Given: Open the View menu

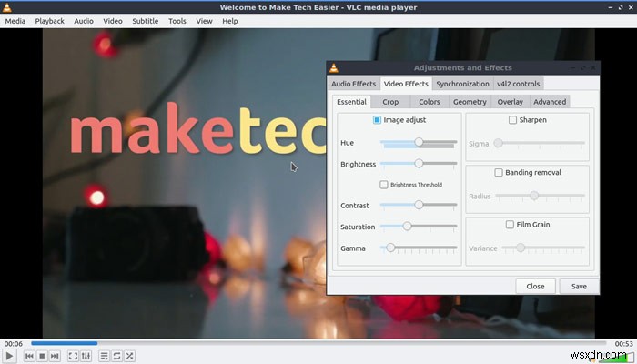Looking at the screenshot, I should [x=204, y=21].
